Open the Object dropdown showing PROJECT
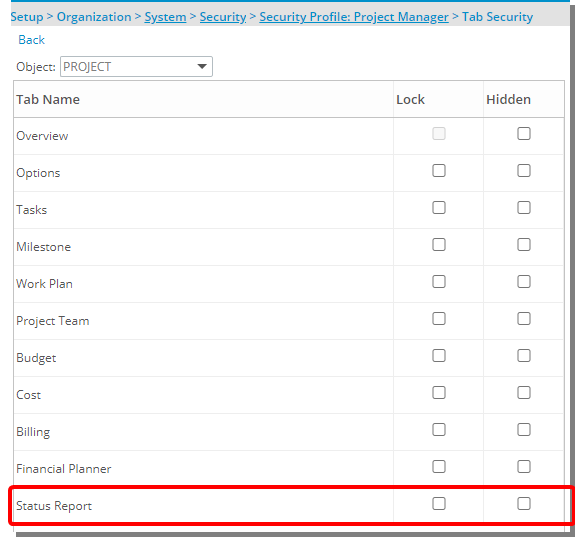Image resolution: width=575 pixels, height=537 pixels. click(136, 66)
